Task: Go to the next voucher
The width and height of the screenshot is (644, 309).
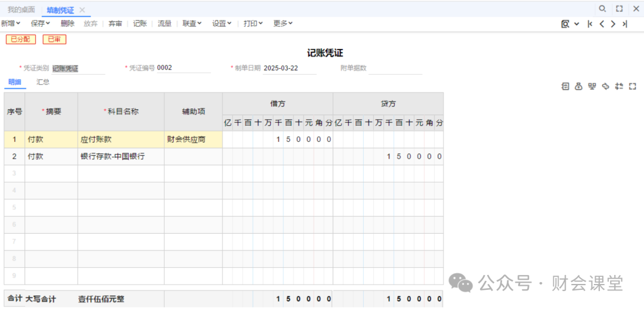Action: tap(613, 24)
